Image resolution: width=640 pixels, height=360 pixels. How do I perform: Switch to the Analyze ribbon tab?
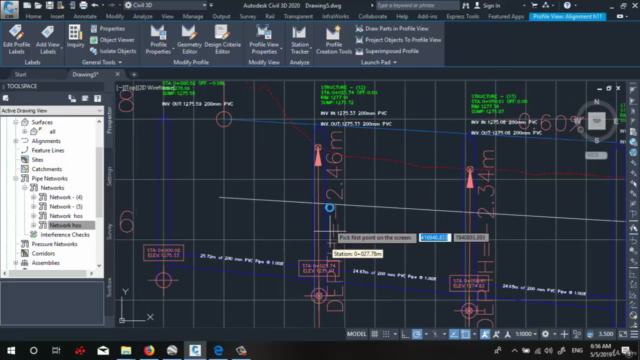tap(142, 16)
